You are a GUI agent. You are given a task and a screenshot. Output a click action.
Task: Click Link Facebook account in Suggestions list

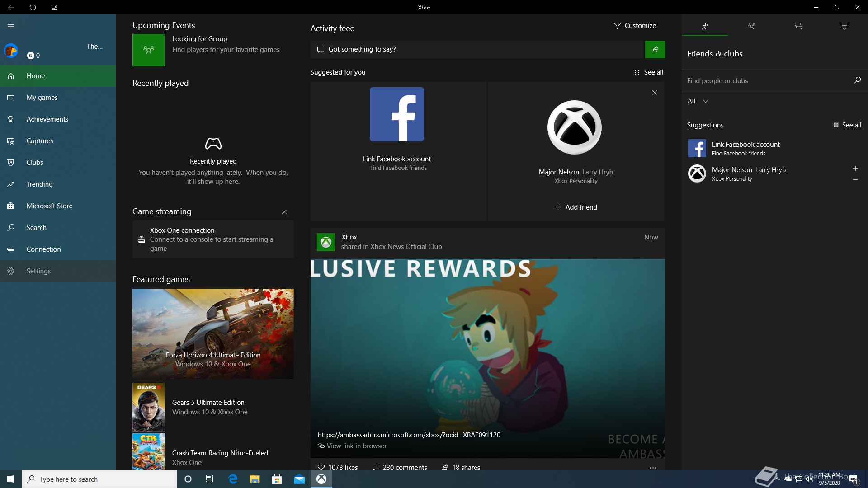point(774,148)
